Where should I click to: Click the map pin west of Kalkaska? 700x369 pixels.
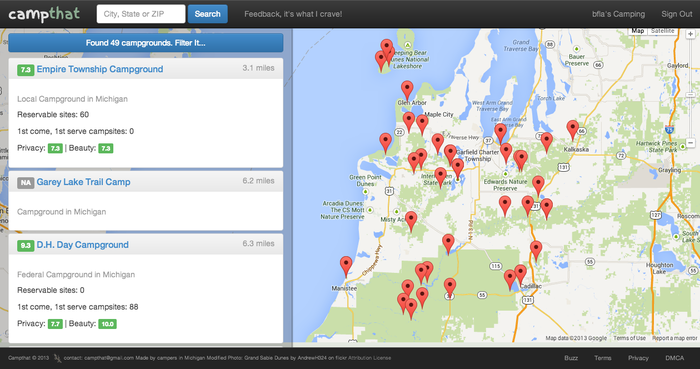(x=546, y=142)
